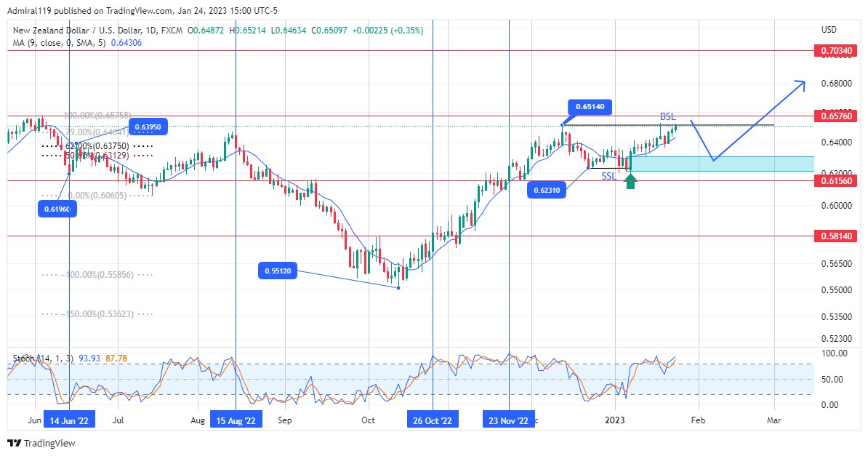Click the 0.65140 price callout
The width and height of the screenshot is (868, 456).
click(x=590, y=107)
